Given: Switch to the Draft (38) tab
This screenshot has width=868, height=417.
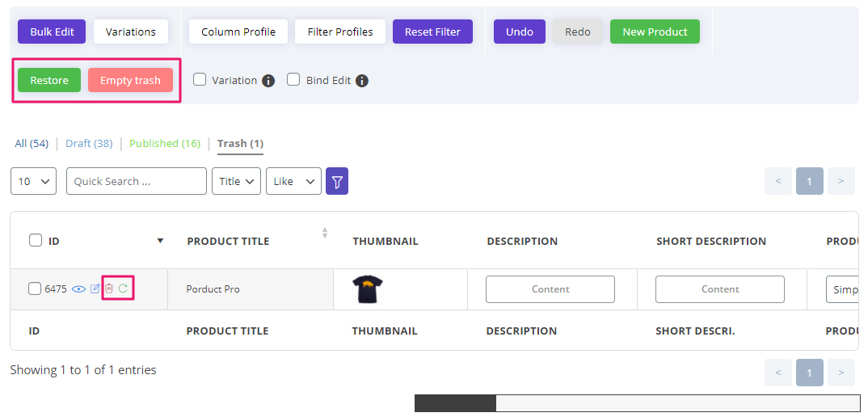Looking at the screenshot, I should pyautogui.click(x=89, y=143).
